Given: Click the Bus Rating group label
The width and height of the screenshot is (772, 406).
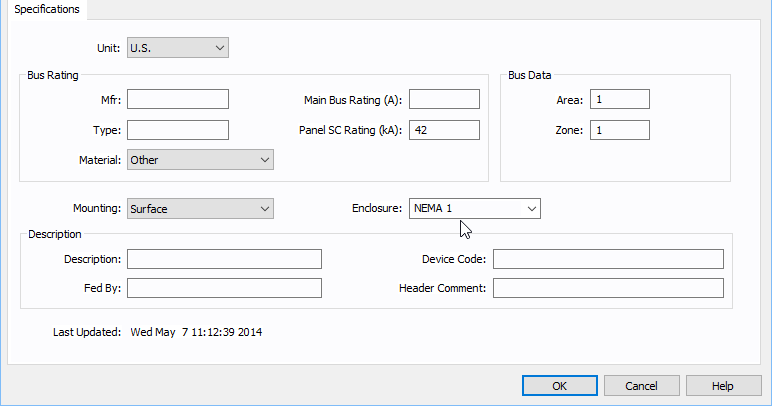Looking at the screenshot, I should point(53,75).
